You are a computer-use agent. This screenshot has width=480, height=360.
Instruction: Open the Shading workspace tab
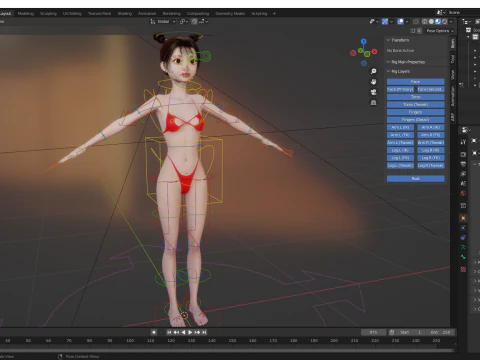click(x=125, y=14)
